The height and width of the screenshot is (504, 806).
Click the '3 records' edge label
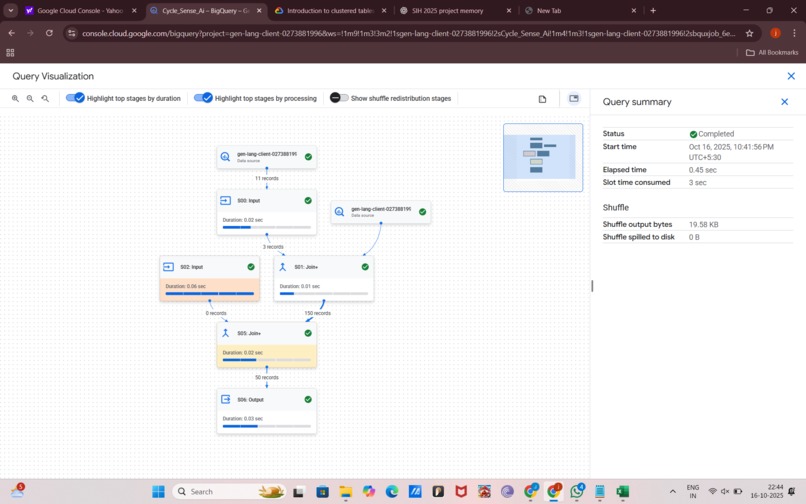click(273, 247)
